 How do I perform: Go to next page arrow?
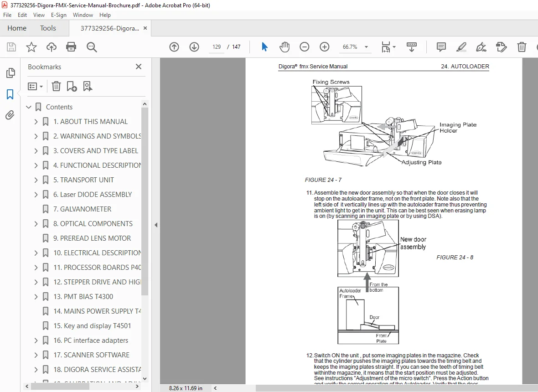coord(194,47)
